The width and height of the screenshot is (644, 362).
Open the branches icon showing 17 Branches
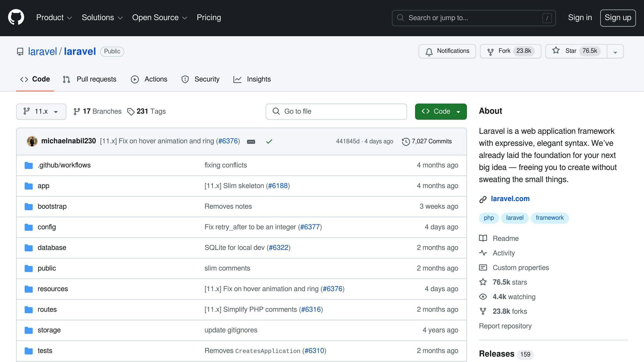tap(77, 111)
